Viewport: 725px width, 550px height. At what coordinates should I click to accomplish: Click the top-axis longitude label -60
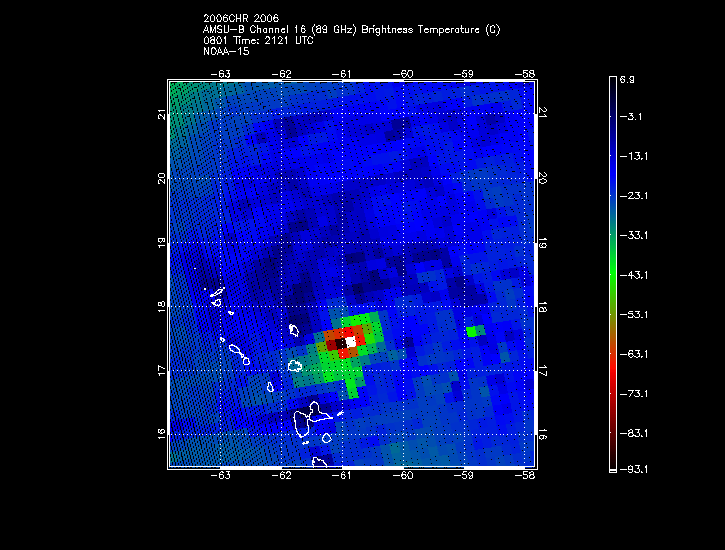click(x=403, y=74)
